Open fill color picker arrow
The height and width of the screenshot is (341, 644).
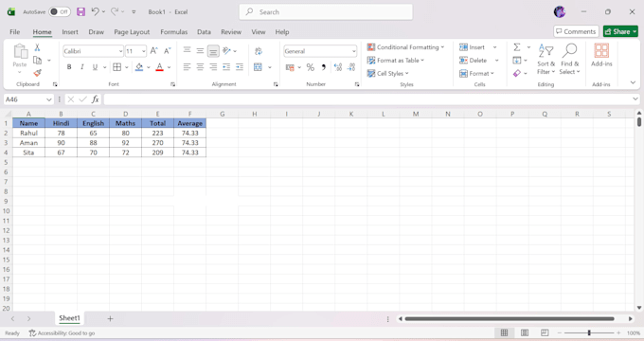pyautogui.click(x=149, y=67)
